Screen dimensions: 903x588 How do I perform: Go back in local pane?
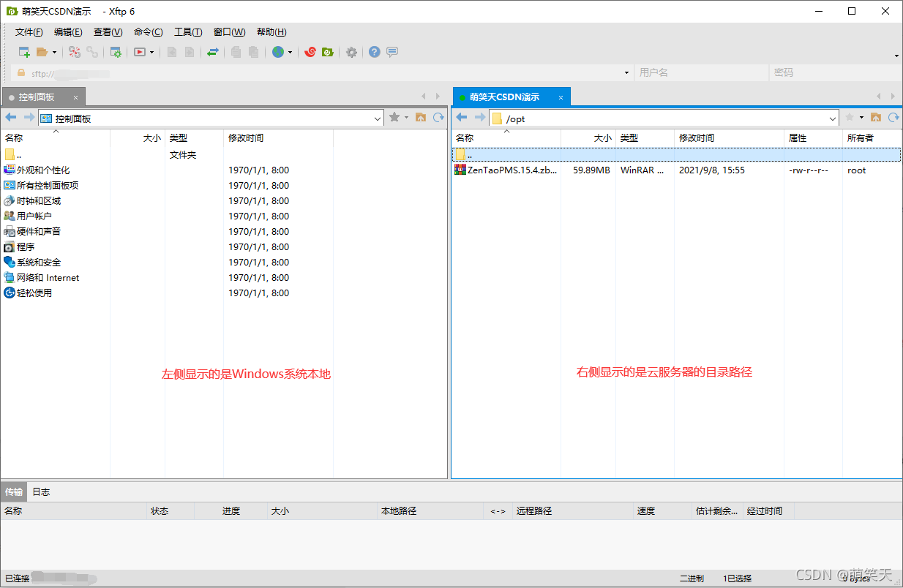[x=11, y=118]
